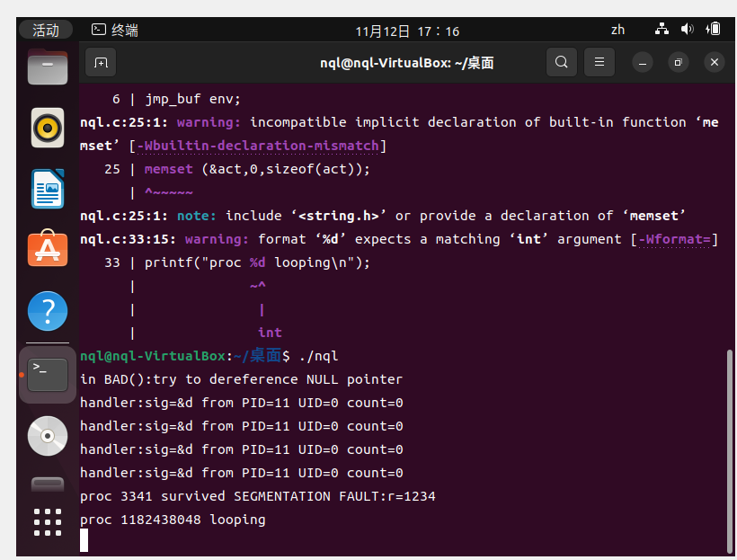Open the disc drive icon in dock
This screenshot has height=560, width=737.
coord(48,435)
